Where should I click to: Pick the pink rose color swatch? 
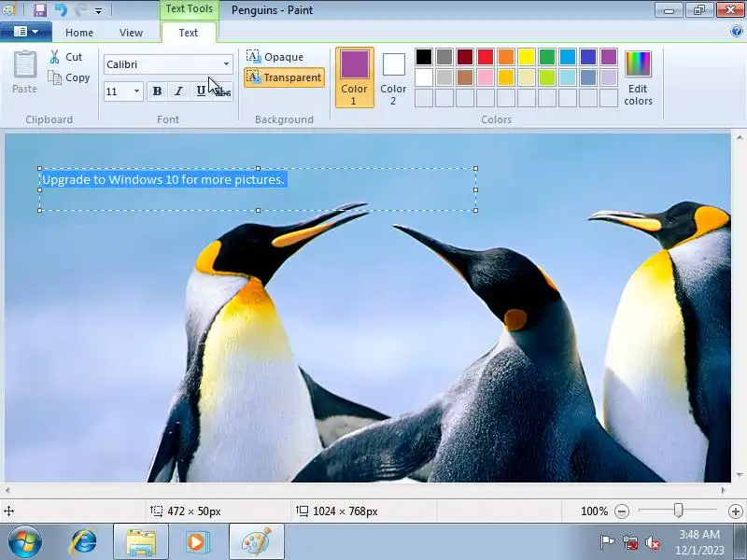(486, 77)
